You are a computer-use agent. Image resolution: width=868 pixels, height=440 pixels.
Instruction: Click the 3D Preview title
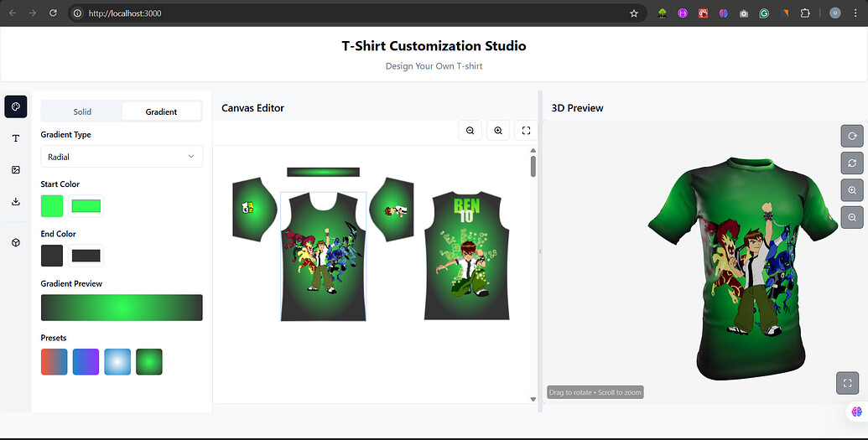tap(577, 108)
